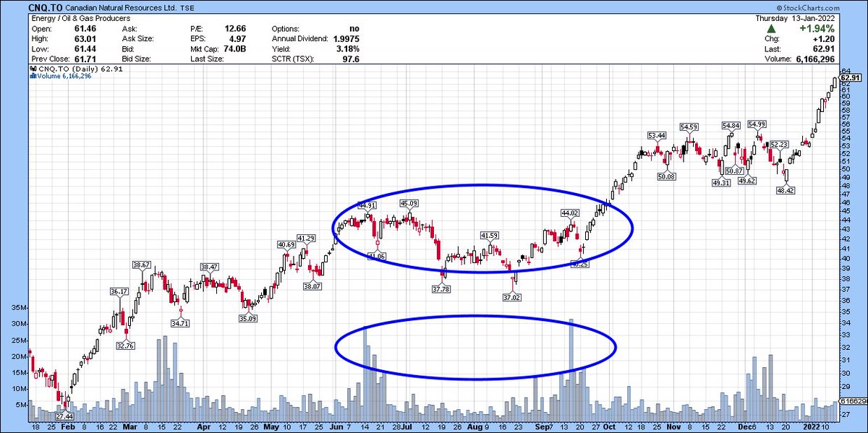Screen dimensions: 868x433
Task: Click the 34.71 trough price label
Action: pos(181,323)
